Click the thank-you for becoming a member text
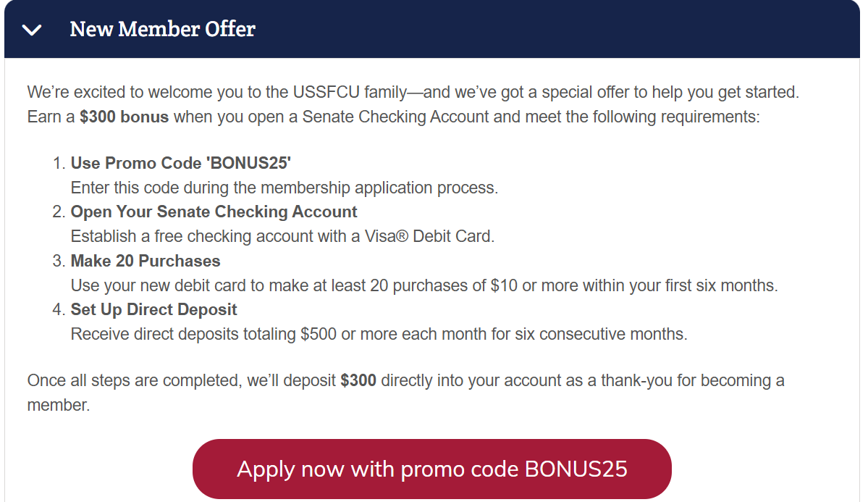This screenshot has width=868, height=502. click(406, 393)
